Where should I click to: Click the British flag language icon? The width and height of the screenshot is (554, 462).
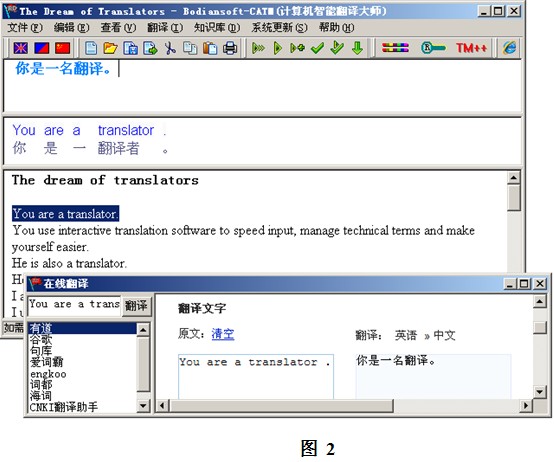pos(20,48)
